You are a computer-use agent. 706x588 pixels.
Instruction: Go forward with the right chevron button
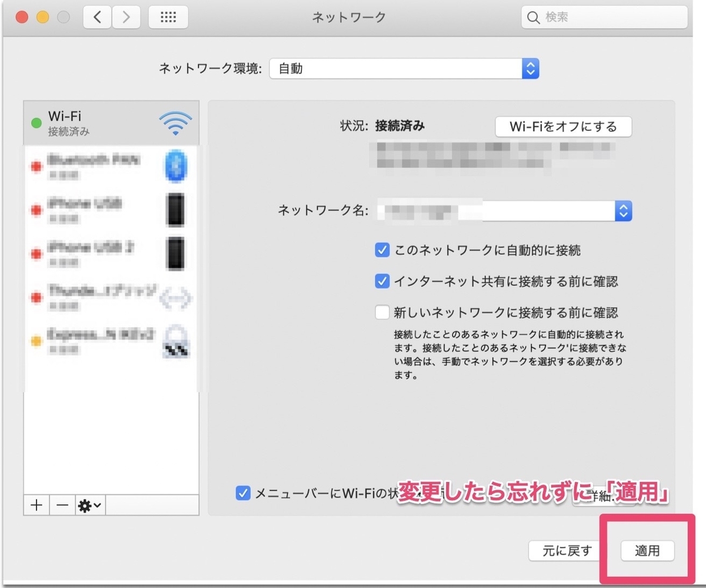pyautogui.click(x=126, y=18)
